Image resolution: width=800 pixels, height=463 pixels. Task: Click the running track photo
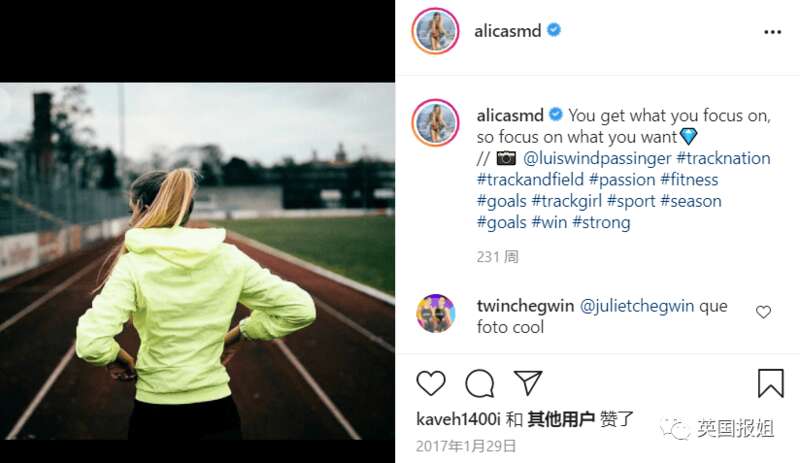[x=197, y=261]
